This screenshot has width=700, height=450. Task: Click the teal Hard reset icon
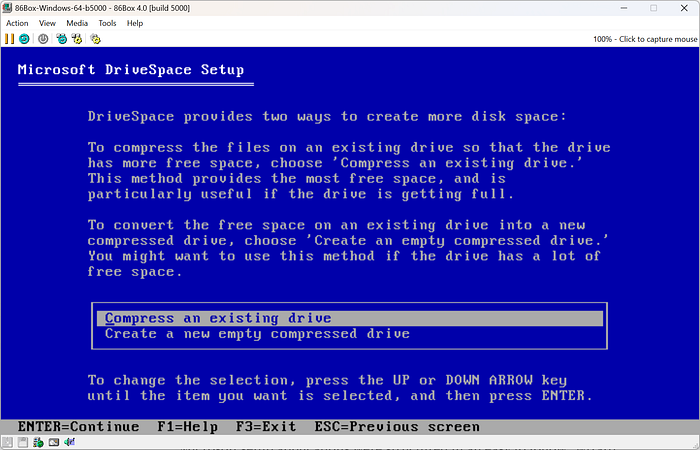pyautogui.click(x=24, y=39)
